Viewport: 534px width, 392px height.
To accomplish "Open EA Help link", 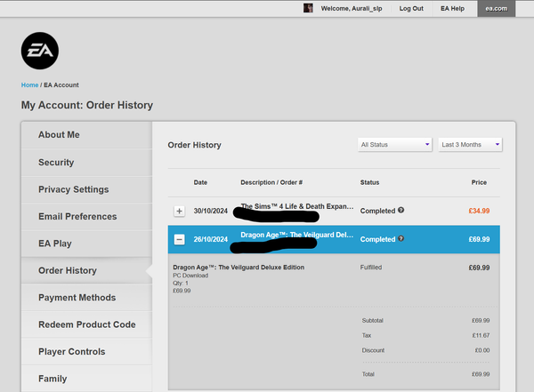I will pyautogui.click(x=452, y=9).
